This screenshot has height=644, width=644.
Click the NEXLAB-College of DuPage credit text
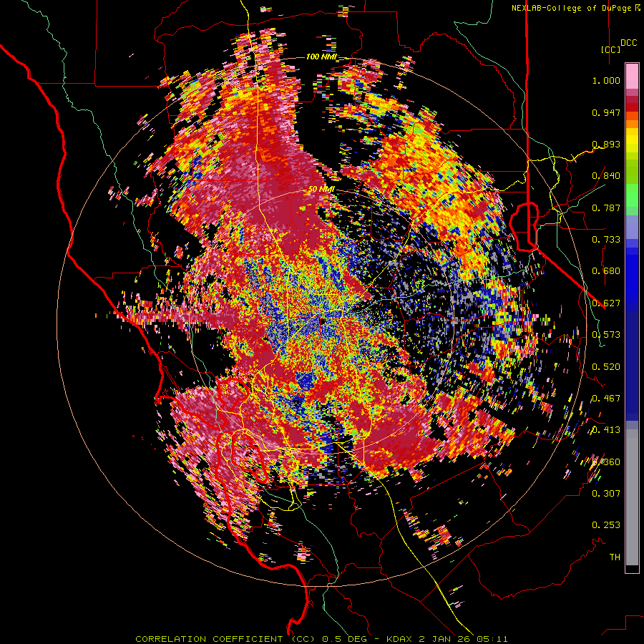coord(571,8)
